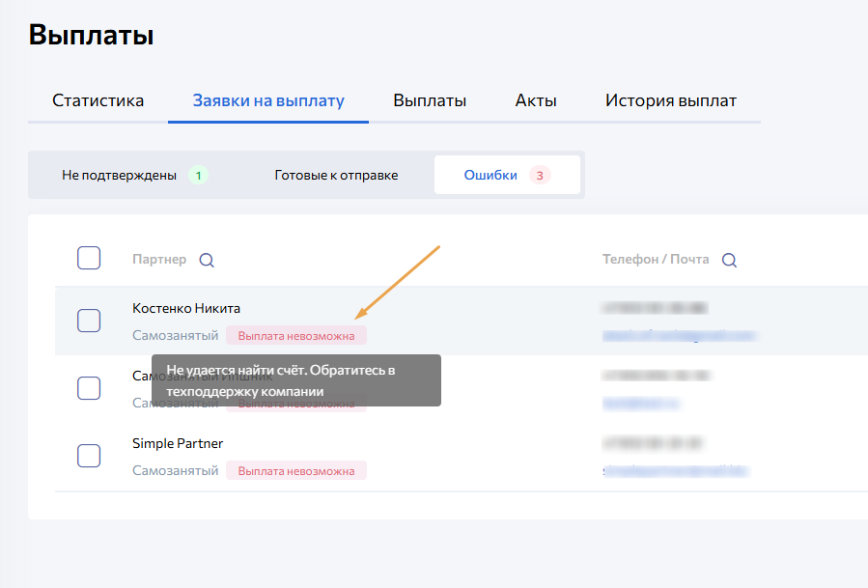Click the search icon next to Партнер
The height and width of the screenshot is (588, 868).
pos(207,260)
